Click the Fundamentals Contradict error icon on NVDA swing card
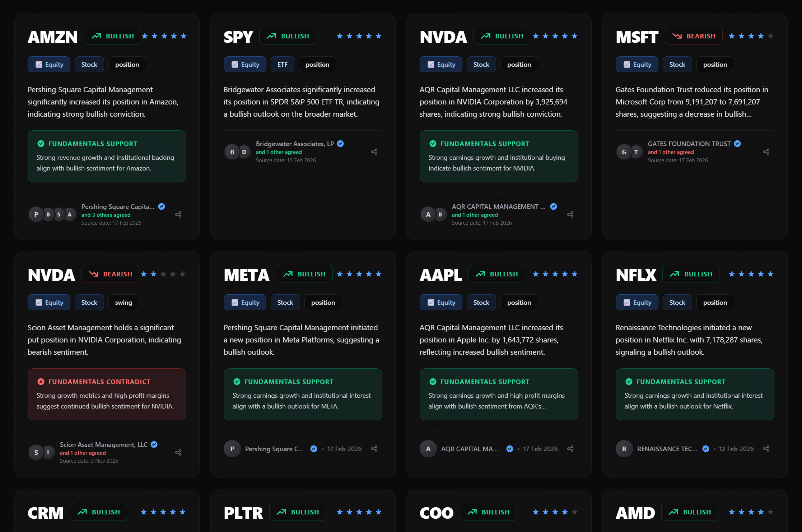The height and width of the screenshot is (532, 802). pos(42,382)
